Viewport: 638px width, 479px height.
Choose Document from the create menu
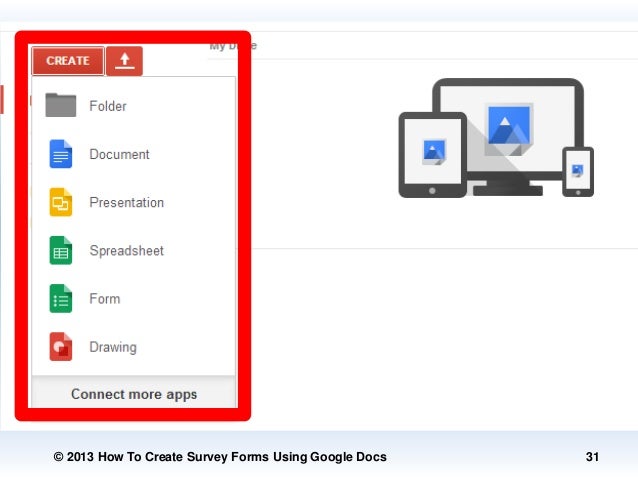(133, 154)
